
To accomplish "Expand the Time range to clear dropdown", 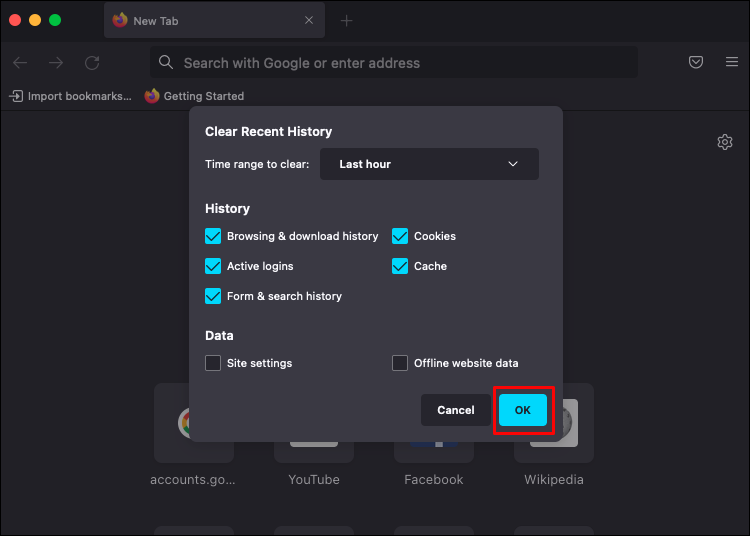I will coord(429,164).
